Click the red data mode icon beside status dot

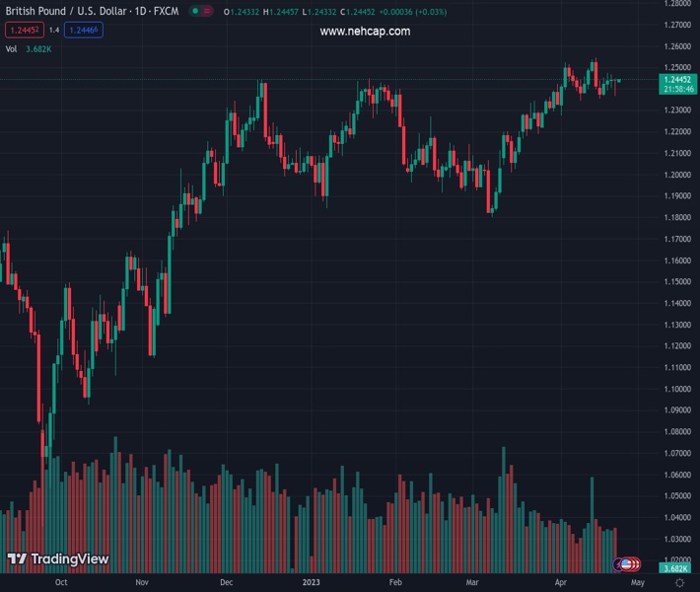[208, 12]
